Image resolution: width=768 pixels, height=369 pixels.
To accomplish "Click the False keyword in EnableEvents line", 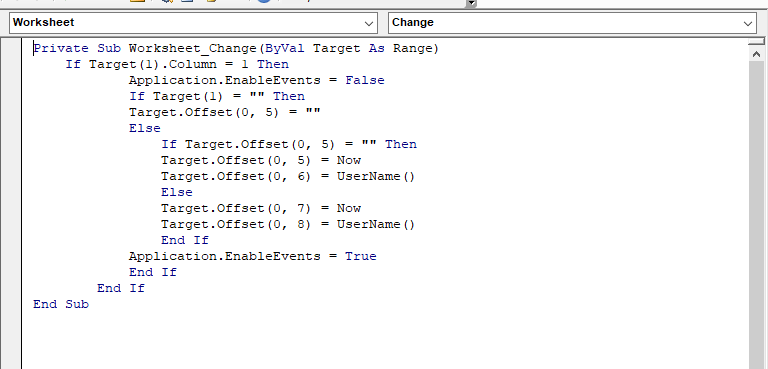I will 365,80.
